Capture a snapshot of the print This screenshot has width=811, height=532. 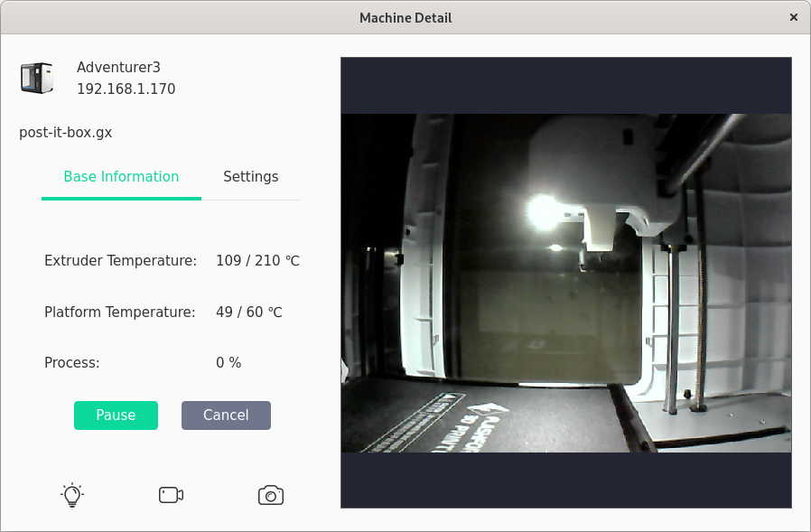tap(271, 495)
